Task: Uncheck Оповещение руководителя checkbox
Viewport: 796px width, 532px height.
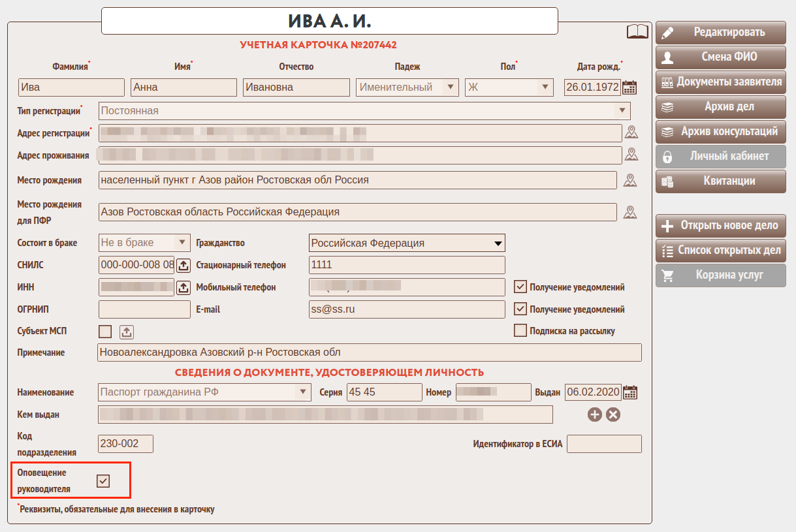Action: 103,481
